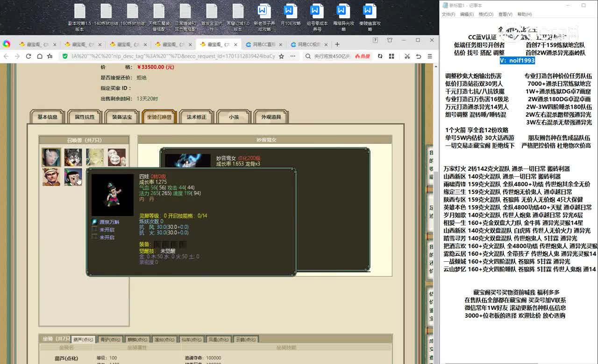
Task: Open the 组号零成本养号 document
Action: pos(317,18)
